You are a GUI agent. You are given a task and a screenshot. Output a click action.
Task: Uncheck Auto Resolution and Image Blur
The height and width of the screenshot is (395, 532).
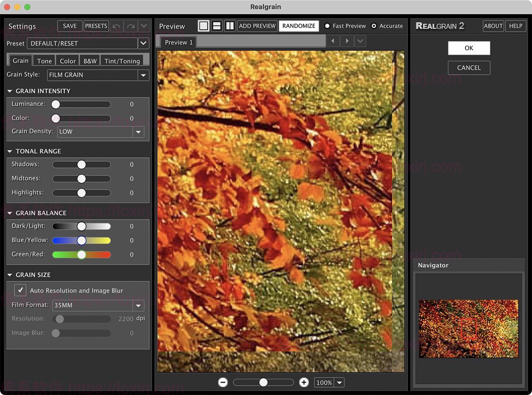[20, 290]
